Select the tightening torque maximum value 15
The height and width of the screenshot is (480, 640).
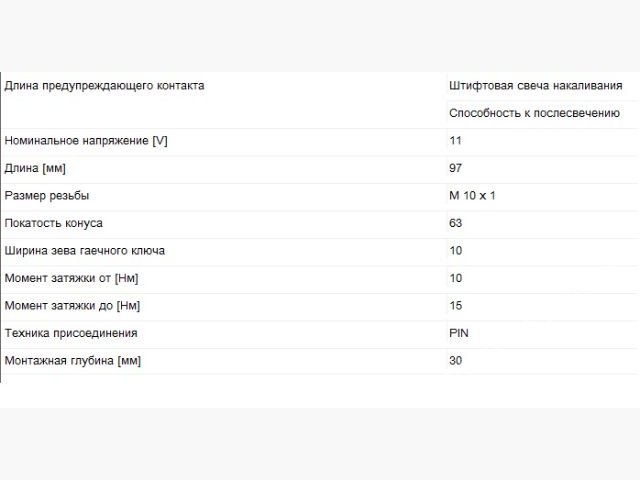[x=456, y=305]
